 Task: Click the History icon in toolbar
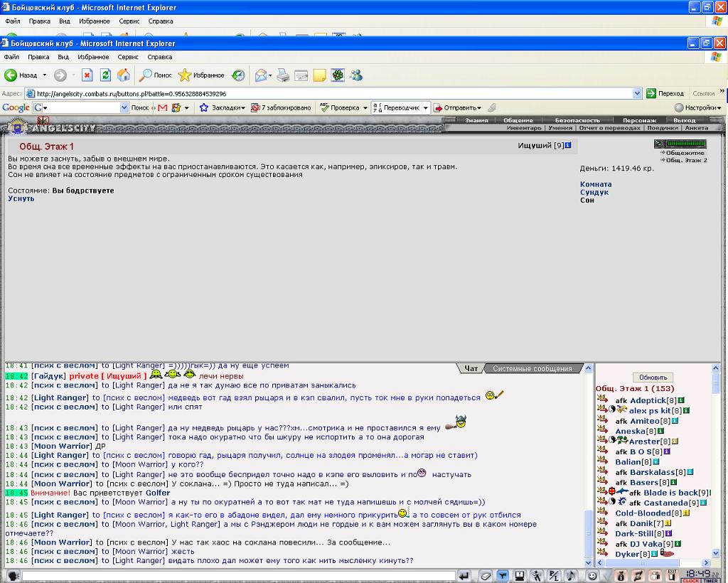point(238,75)
